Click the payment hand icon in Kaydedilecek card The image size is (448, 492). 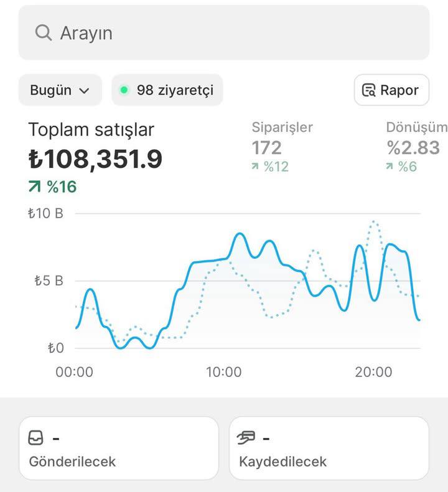(246, 438)
